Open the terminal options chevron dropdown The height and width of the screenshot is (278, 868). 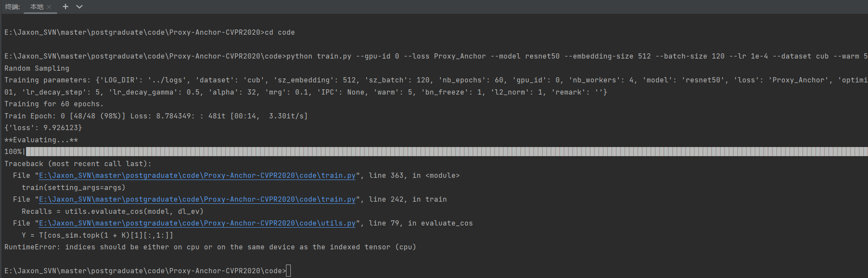pos(79,7)
